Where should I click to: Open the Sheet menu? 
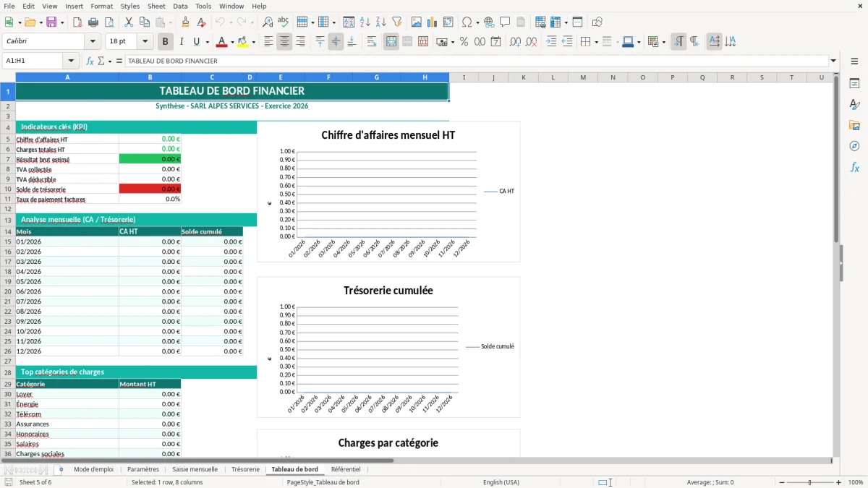point(156,6)
